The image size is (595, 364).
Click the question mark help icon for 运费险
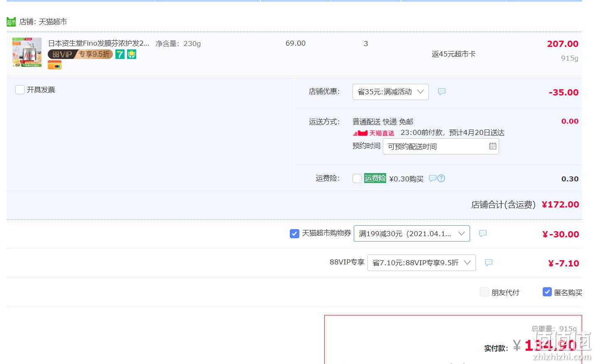pyautogui.click(x=441, y=178)
